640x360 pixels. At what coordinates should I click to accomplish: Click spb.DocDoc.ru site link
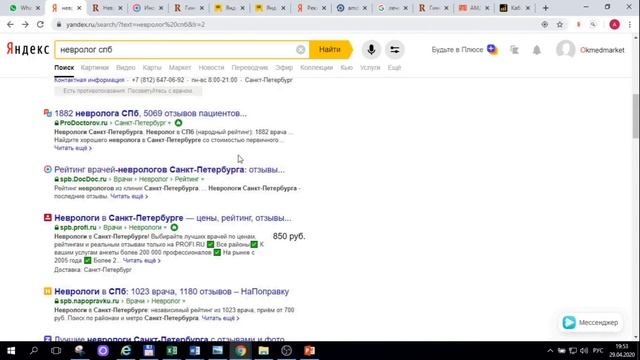pos(83,179)
